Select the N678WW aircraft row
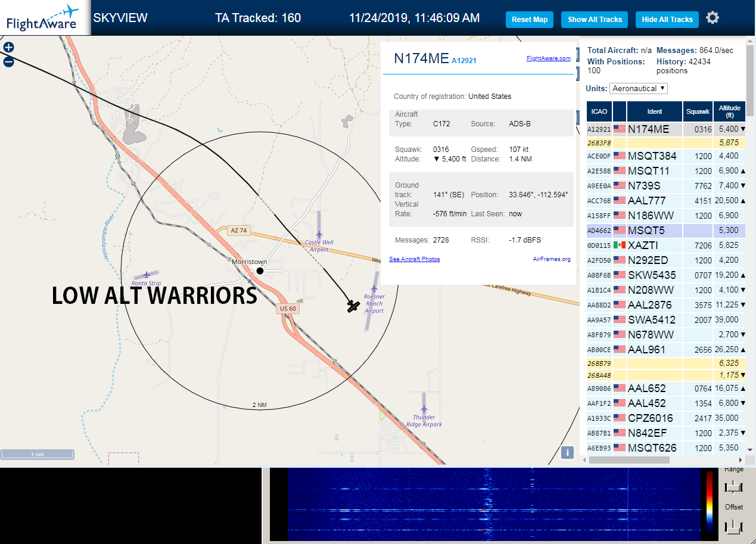 click(666, 335)
